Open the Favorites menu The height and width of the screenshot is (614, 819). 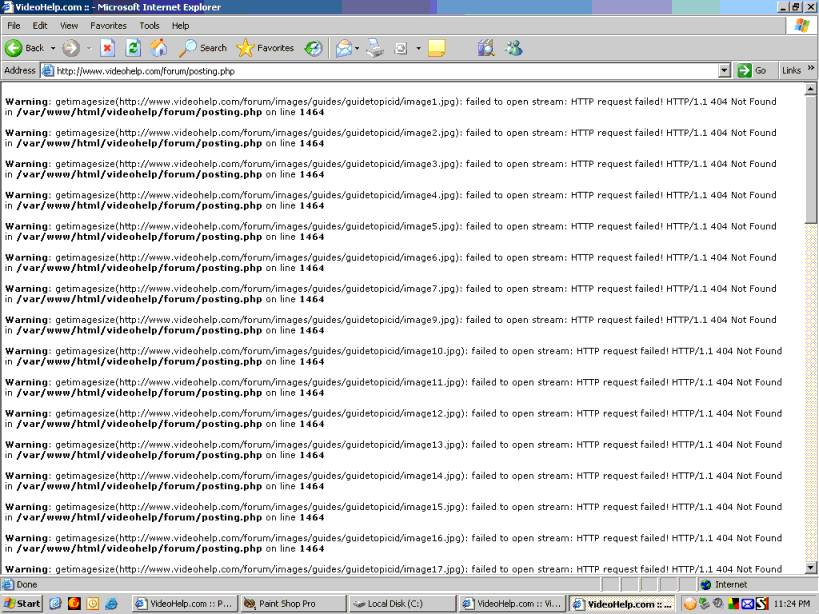point(108,26)
